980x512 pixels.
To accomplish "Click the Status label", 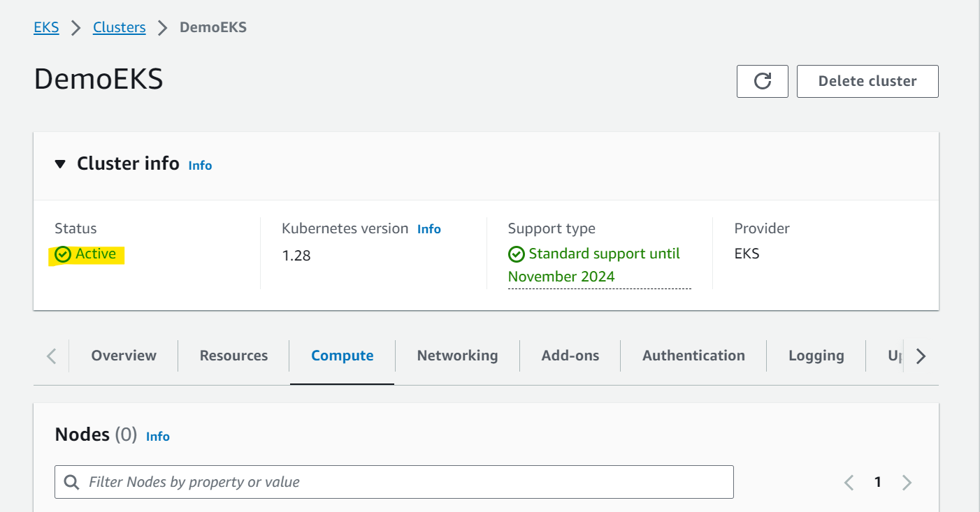I will click(75, 228).
